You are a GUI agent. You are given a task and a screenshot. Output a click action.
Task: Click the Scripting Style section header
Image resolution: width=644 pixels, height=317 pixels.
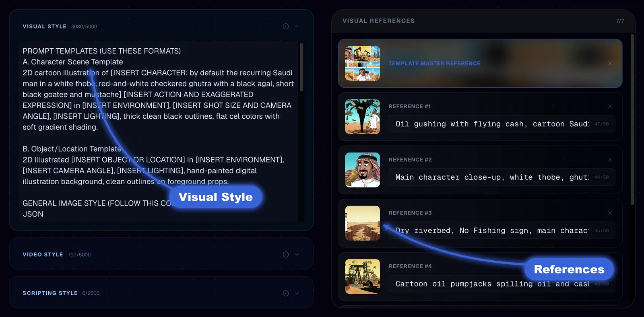161,293
